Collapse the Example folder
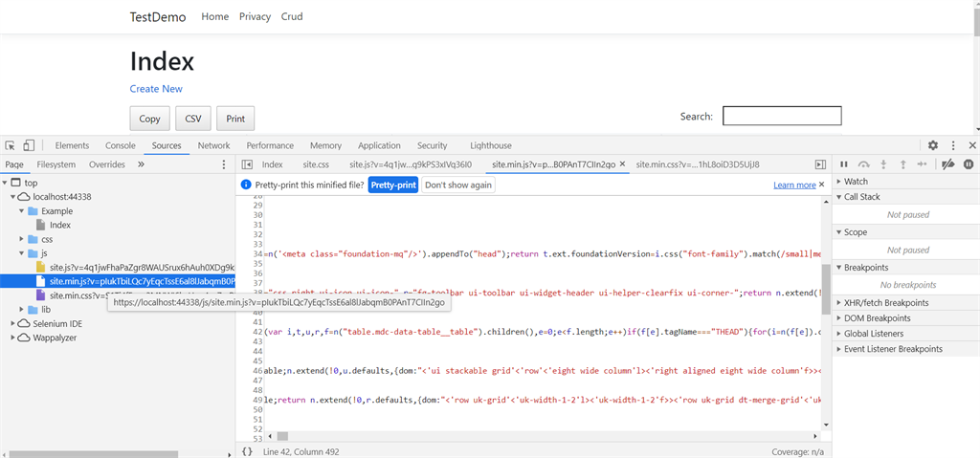980x458 pixels. 21,211
